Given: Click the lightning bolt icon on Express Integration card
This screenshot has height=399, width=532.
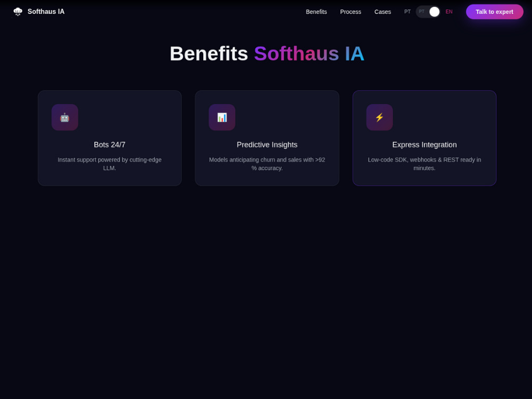Looking at the screenshot, I should tap(379, 118).
